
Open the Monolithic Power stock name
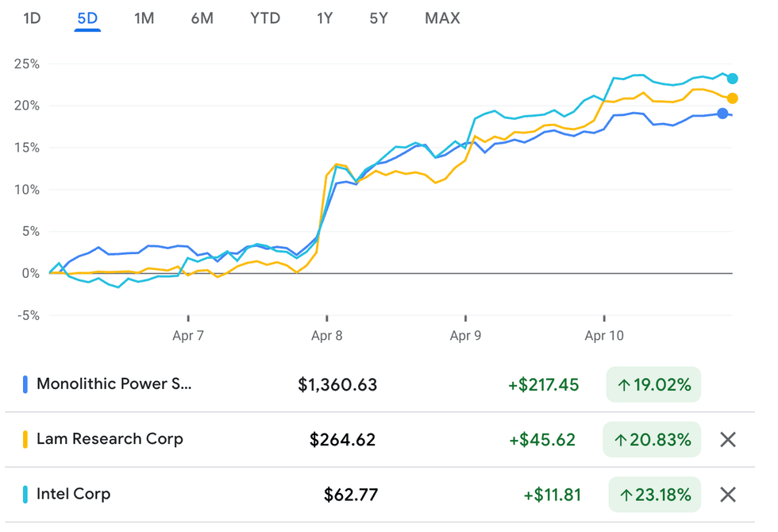pos(114,384)
